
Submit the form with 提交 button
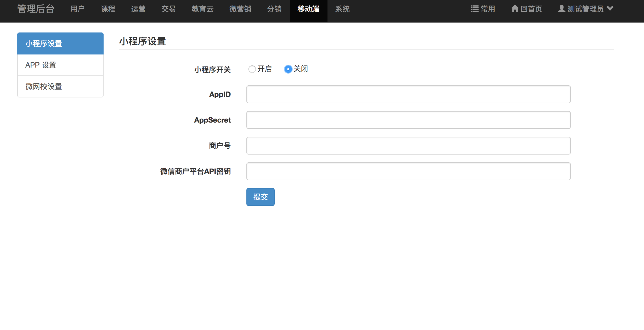pos(261,197)
